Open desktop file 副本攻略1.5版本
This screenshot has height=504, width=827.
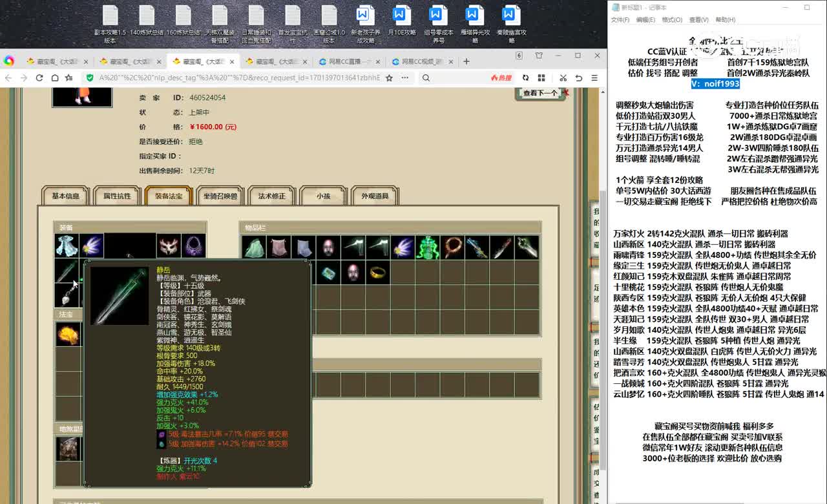(x=110, y=25)
